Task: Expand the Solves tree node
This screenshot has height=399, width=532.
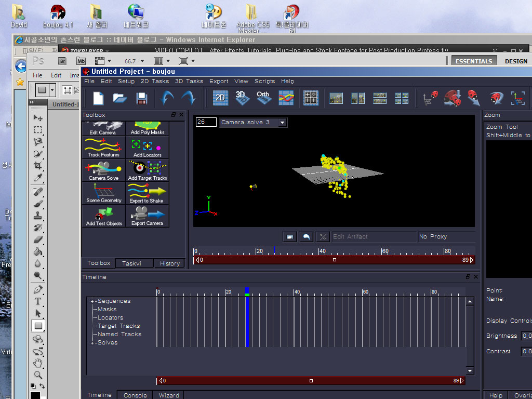Action: click(x=92, y=343)
